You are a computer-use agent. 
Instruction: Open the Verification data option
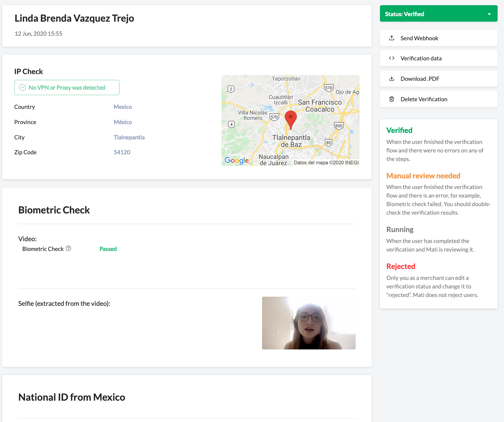click(x=438, y=58)
